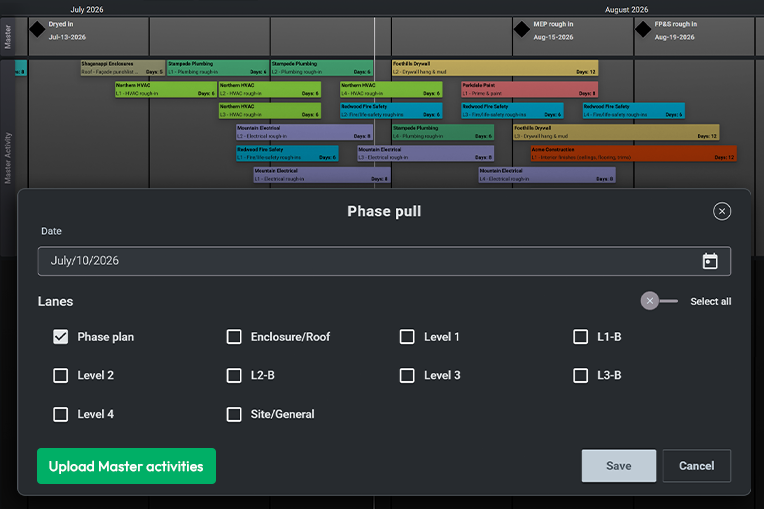The height and width of the screenshot is (509, 764).
Task: Check the Enclosure/Roof lane checkbox
Action: [234, 337]
